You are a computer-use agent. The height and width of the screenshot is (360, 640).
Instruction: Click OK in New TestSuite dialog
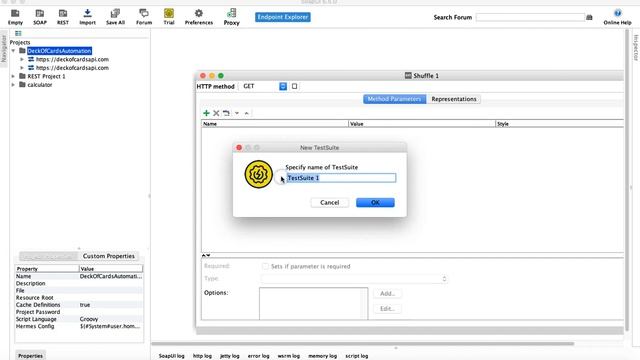[375, 202]
